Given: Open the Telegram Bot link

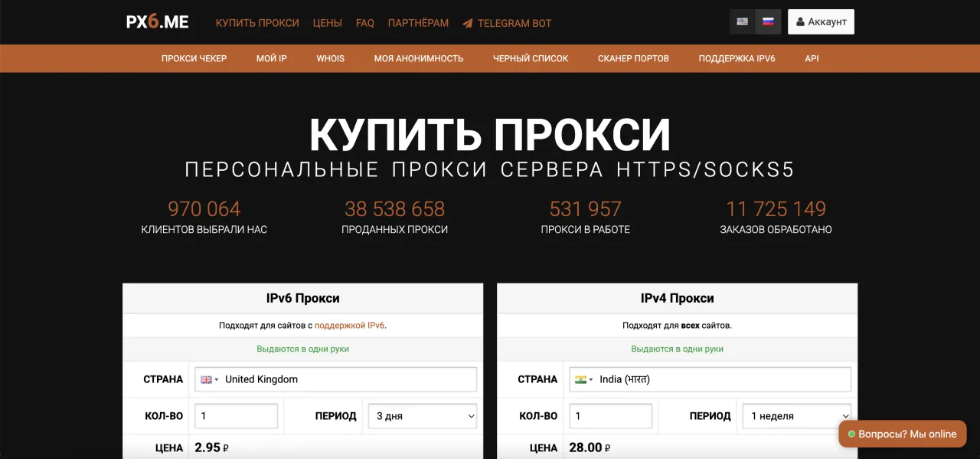Looking at the screenshot, I should 507,23.
